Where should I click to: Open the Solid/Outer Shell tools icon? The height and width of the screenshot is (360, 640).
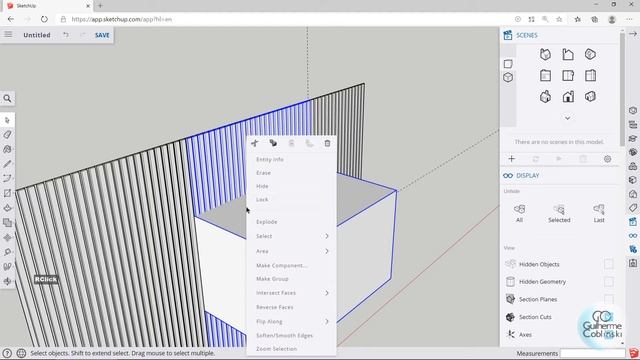click(x=7, y=222)
